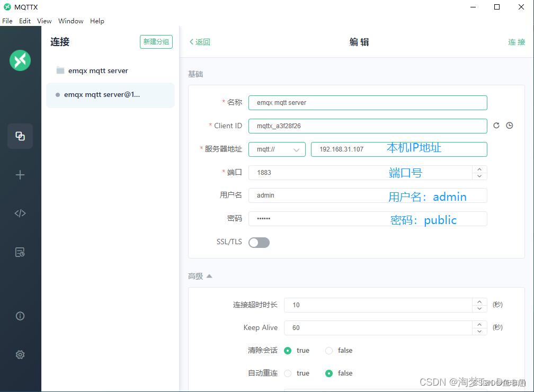This screenshot has width=534, height=392.
Task: Select false for 清除会话
Action: pyautogui.click(x=329, y=351)
